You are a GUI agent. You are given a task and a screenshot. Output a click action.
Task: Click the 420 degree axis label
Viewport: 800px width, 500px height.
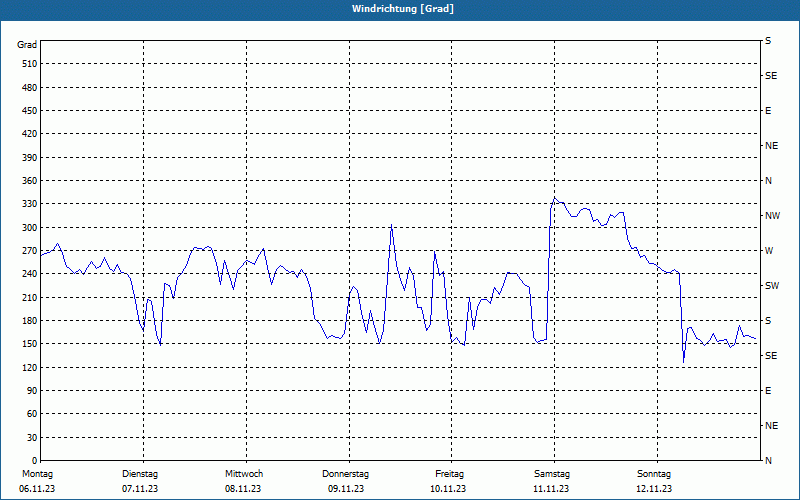pyautogui.click(x=30, y=134)
